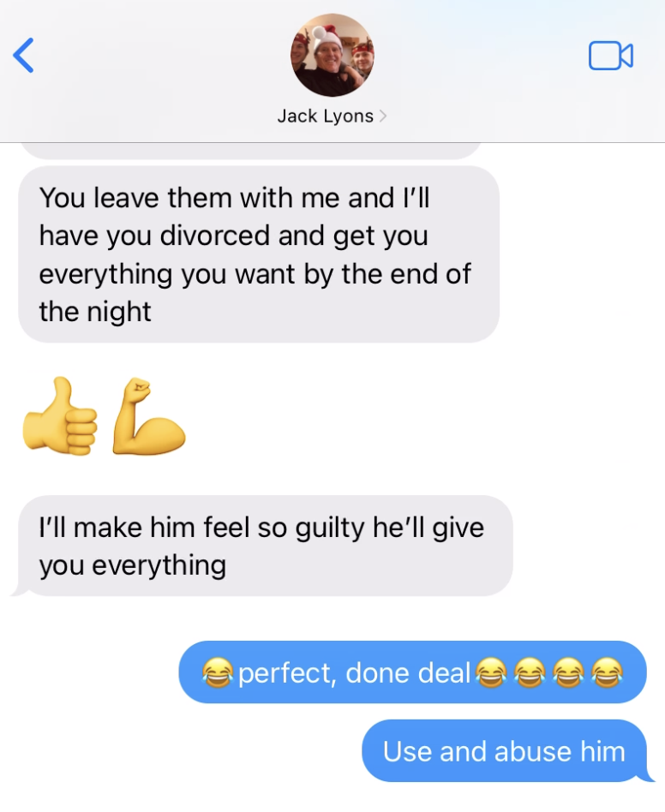Tap the second laughing emoji after 'deal'
665x812 pixels.
click(x=530, y=672)
